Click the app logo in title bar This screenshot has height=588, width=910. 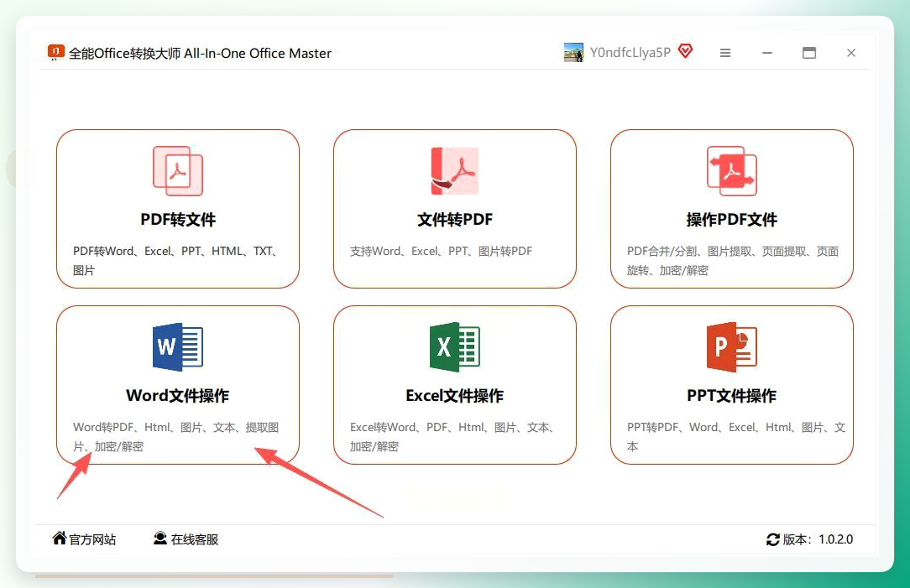tap(55, 53)
